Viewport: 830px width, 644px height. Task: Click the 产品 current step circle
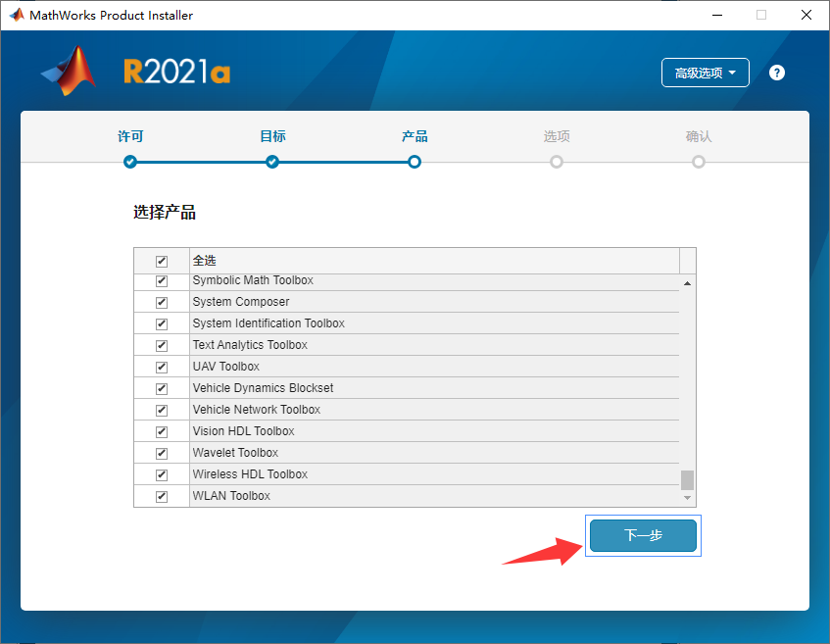coord(415,162)
